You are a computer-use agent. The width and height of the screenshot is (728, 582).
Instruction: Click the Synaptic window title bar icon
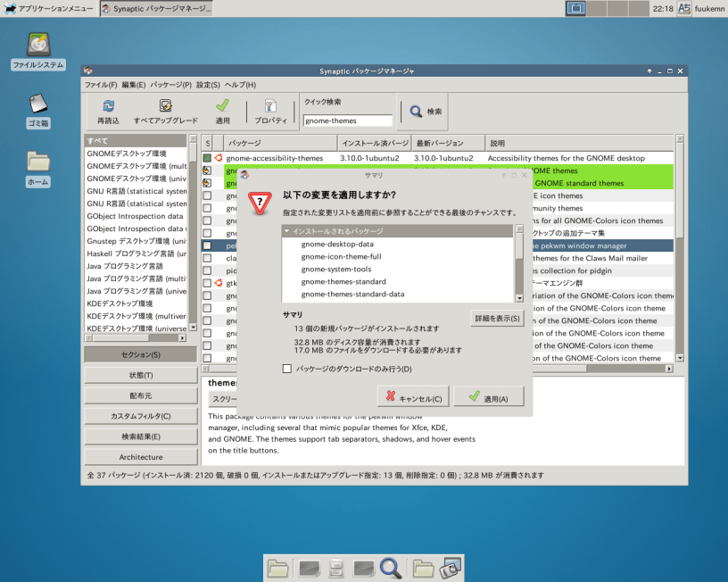(88, 71)
